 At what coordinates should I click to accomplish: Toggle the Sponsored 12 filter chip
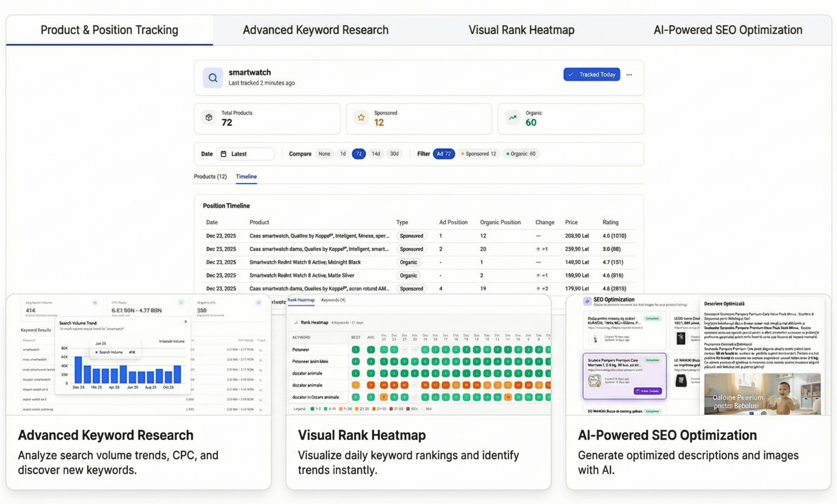[479, 153]
